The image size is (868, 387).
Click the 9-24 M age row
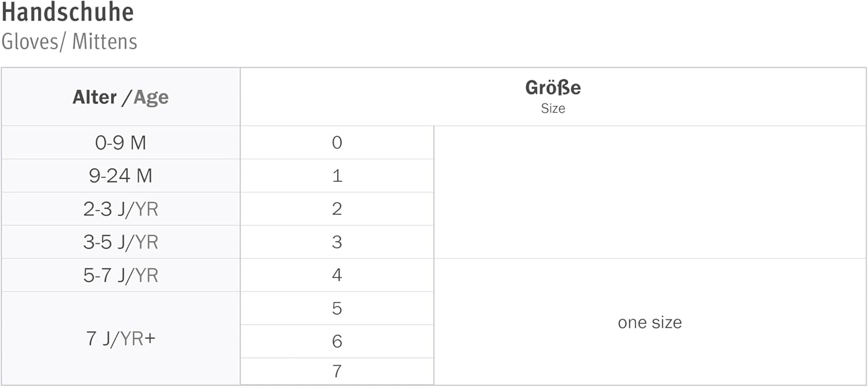coord(120,176)
